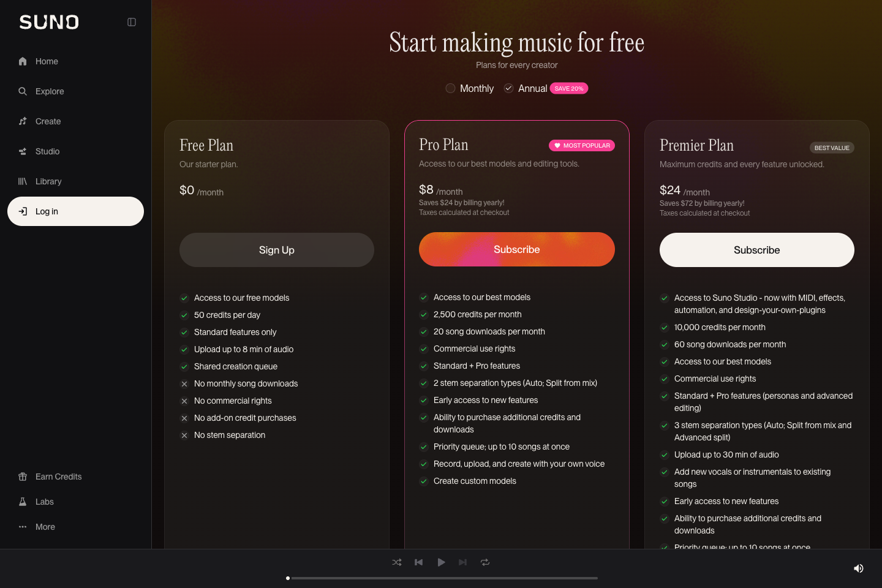Open the Home menu item
Viewport: 882px width, 588px height.
pos(75,61)
